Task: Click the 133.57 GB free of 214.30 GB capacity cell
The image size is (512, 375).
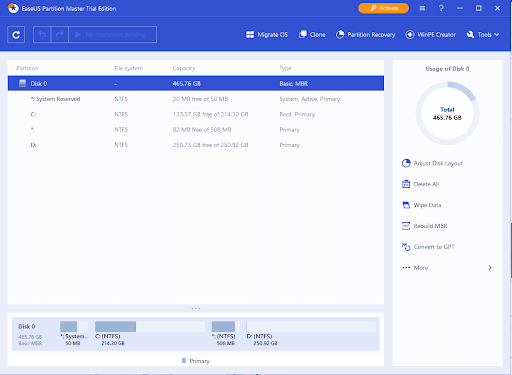Action: (x=210, y=114)
